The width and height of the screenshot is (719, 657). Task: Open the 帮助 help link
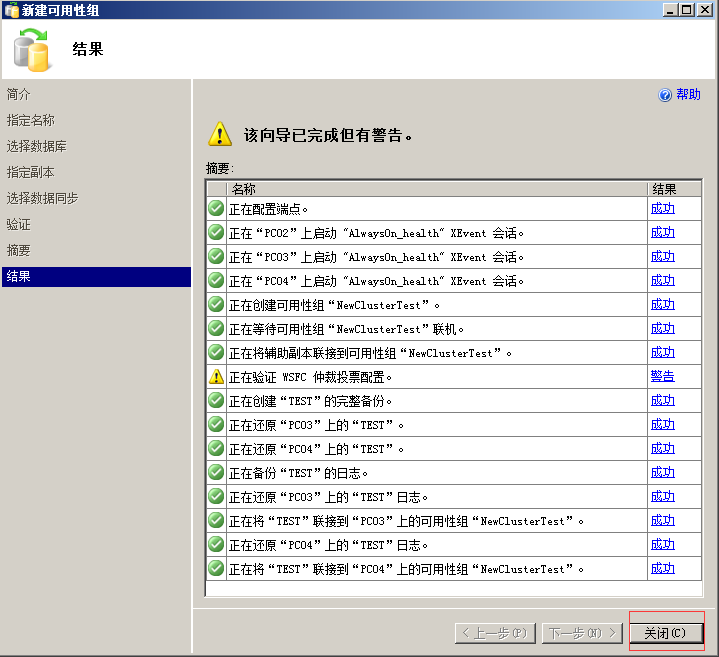point(688,95)
